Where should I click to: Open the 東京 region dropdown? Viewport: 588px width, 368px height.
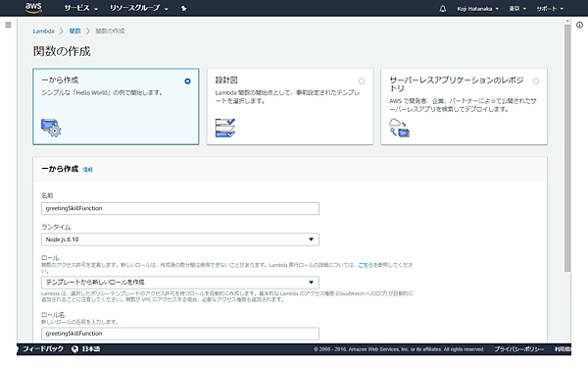point(517,8)
